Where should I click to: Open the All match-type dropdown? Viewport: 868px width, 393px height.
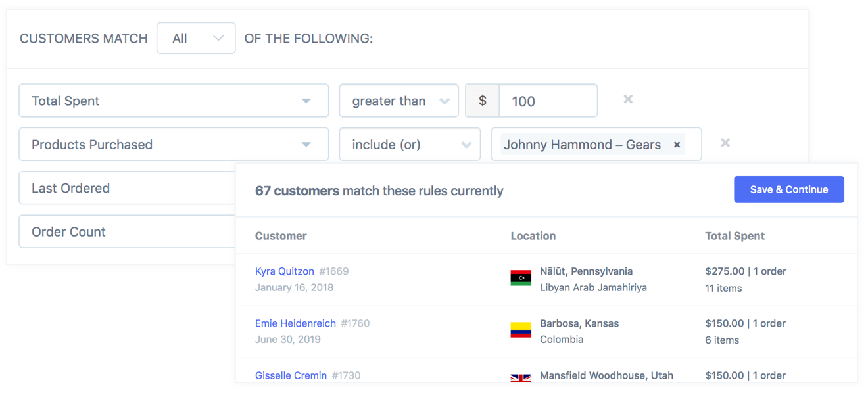(x=196, y=39)
